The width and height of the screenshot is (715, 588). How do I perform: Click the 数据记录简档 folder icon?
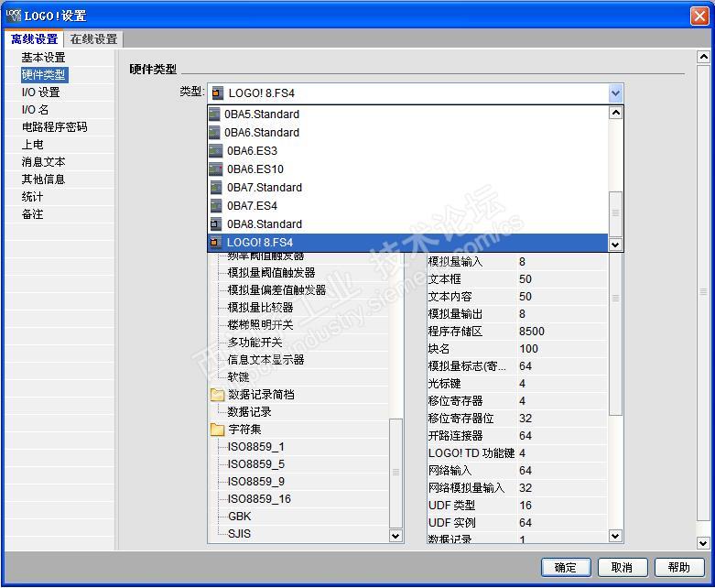(x=218, y=395)
